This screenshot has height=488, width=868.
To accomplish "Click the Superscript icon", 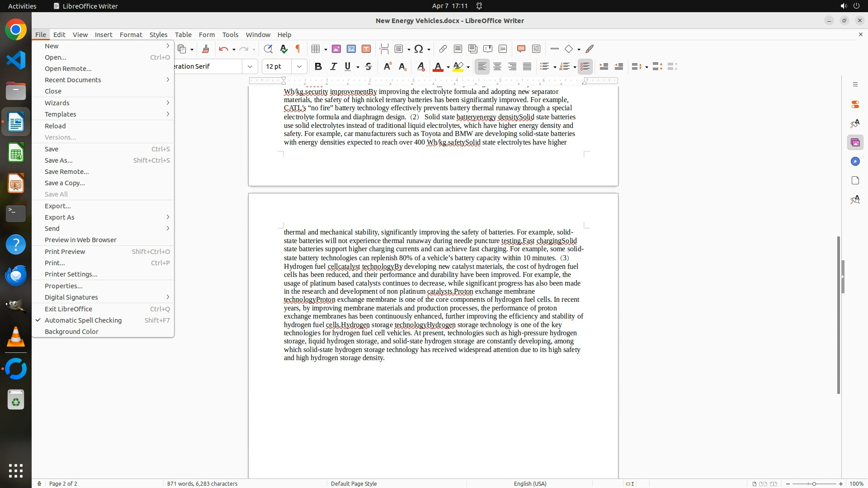I will [387, 66].
